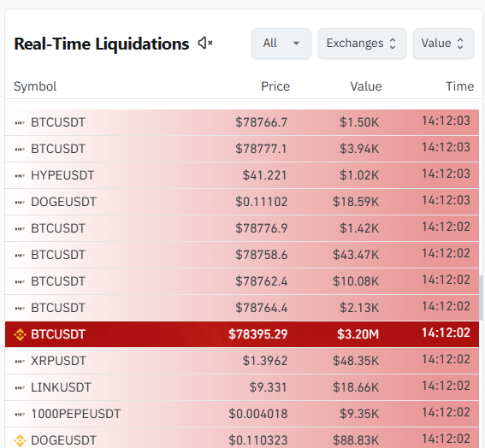The width and height of the screenshot is (485, 448).
Task: Click exchange icon of BTCUSDT $78777.1 row
Action: (x=21, y=150)
